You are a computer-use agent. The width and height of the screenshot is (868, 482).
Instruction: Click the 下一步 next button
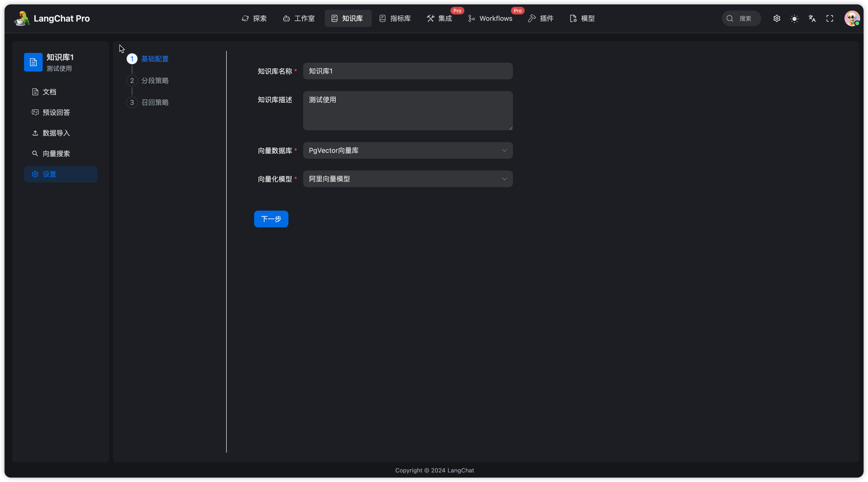[271, 219]
